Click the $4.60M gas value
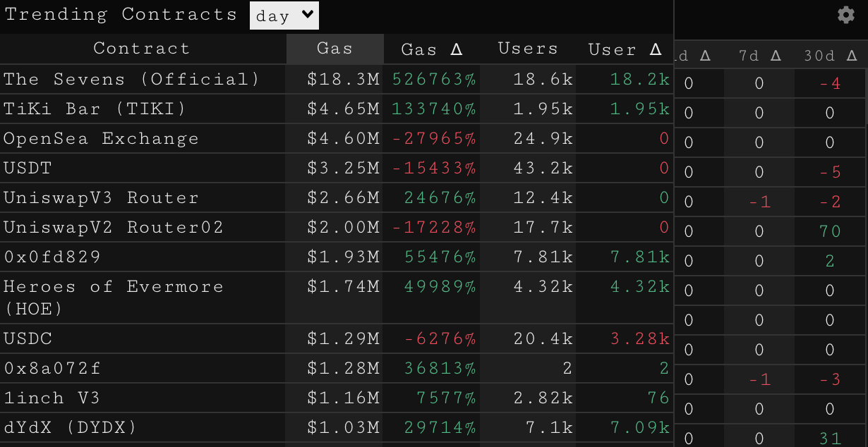The width and height of the screenshot is (868, 447). click(x=344, y=138)
